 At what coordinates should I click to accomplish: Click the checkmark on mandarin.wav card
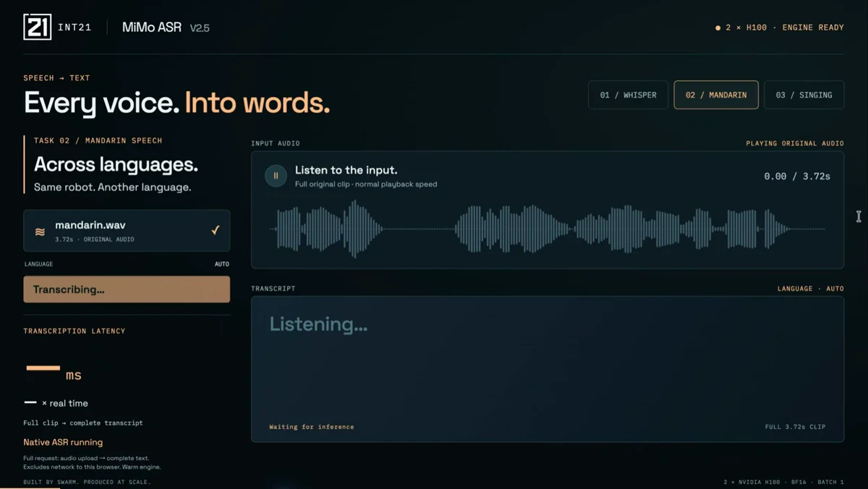coord(216,230)
